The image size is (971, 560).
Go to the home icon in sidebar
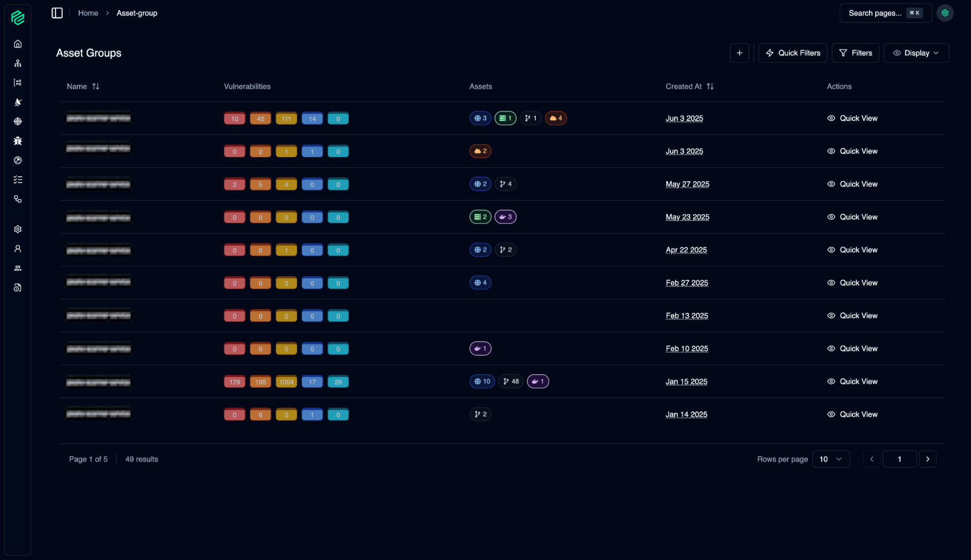click(18, 44)
